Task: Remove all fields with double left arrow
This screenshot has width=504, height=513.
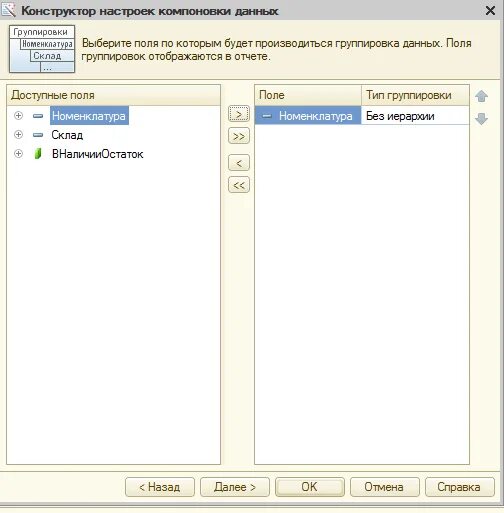Action: [239, 185]
